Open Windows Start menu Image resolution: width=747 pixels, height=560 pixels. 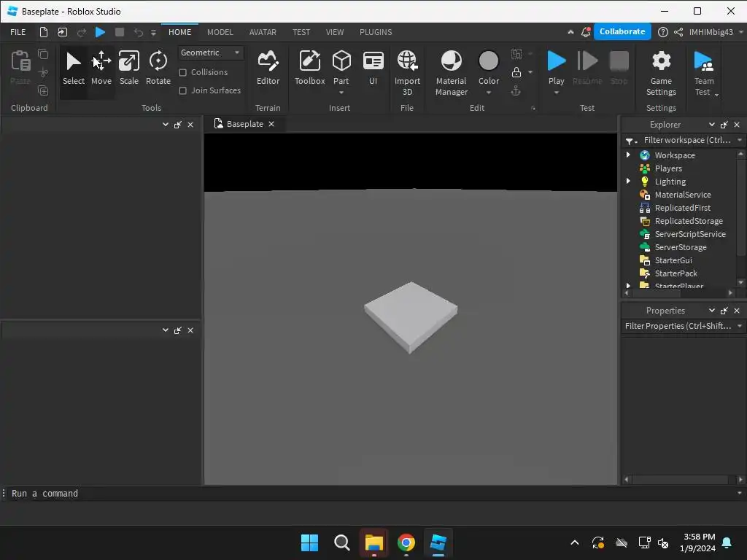pos(309,542)
